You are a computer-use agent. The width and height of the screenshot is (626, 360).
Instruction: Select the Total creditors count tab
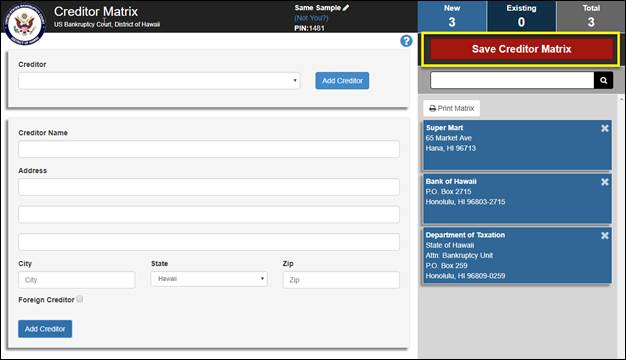click(x=591, y=16)
